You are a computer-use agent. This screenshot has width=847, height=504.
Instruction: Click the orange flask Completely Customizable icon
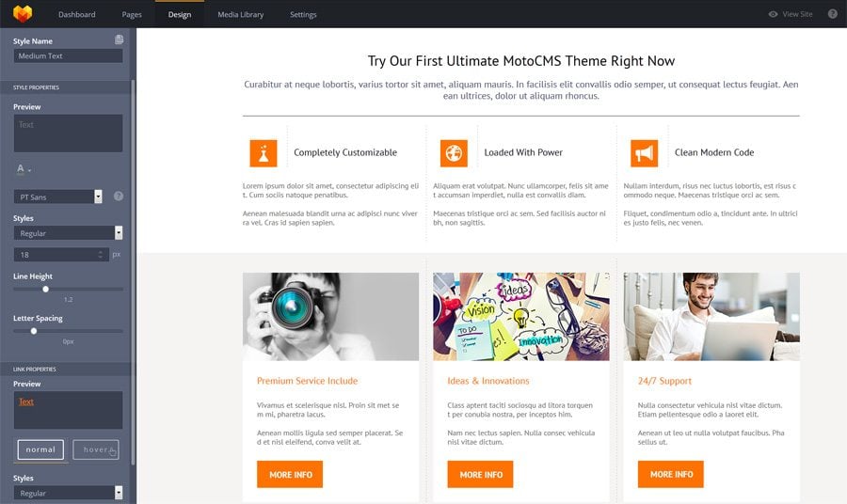click(x=264, y=152)
